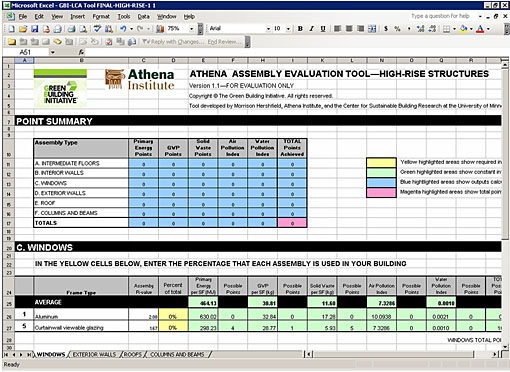510x372 pixels.
Task: Click the E-mail envelope toolbar icon
Action: (57, 29)
